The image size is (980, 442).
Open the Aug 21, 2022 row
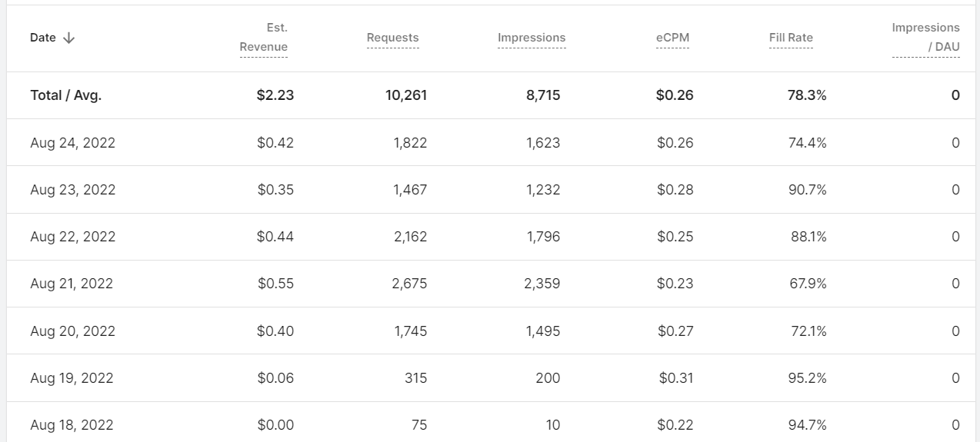(493, 284)
